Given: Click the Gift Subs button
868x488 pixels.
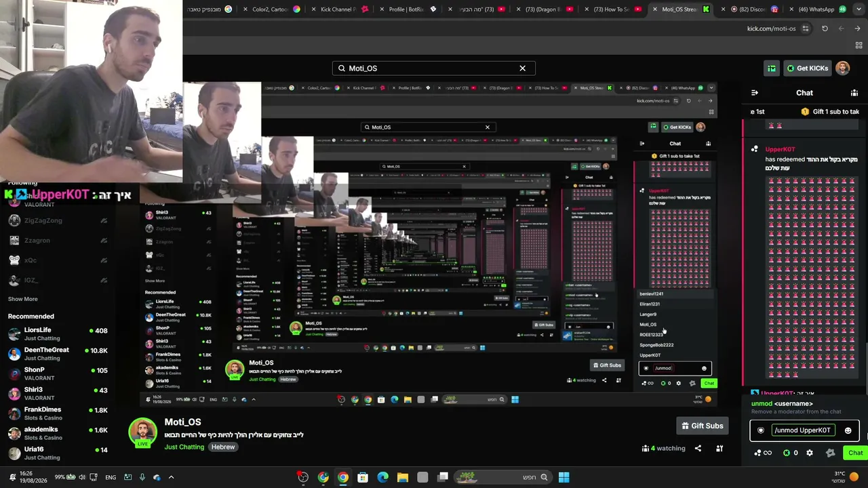Looking at the screenshot, I should (702, 426).
